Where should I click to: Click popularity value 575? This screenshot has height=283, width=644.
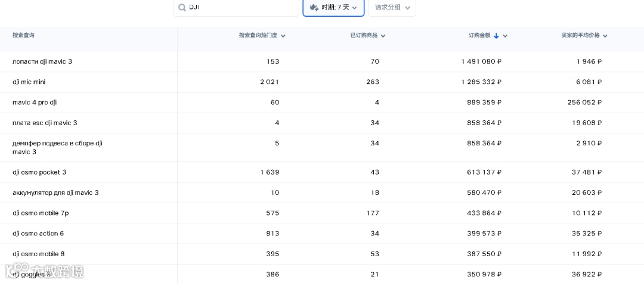tap(273, 213)
